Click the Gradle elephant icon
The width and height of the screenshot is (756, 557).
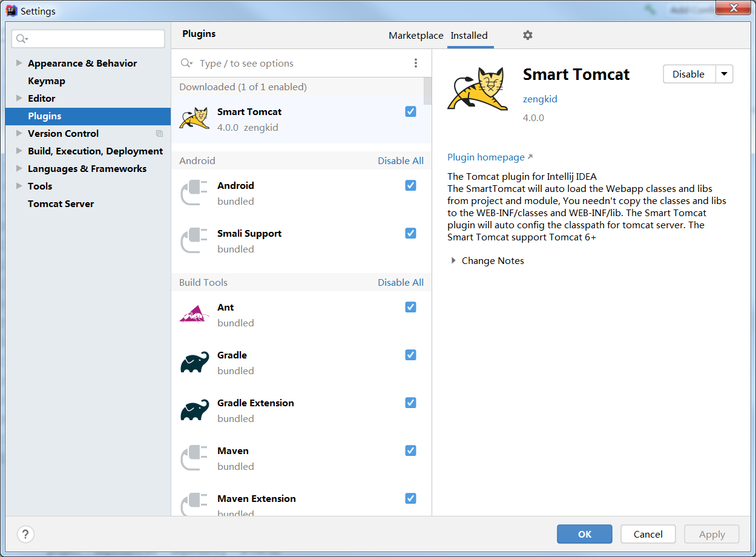tap(194, 362)
